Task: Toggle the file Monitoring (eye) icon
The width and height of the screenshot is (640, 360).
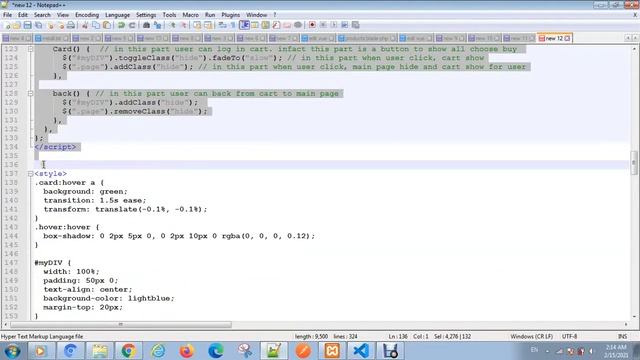Action: click(x=298, y=25)
